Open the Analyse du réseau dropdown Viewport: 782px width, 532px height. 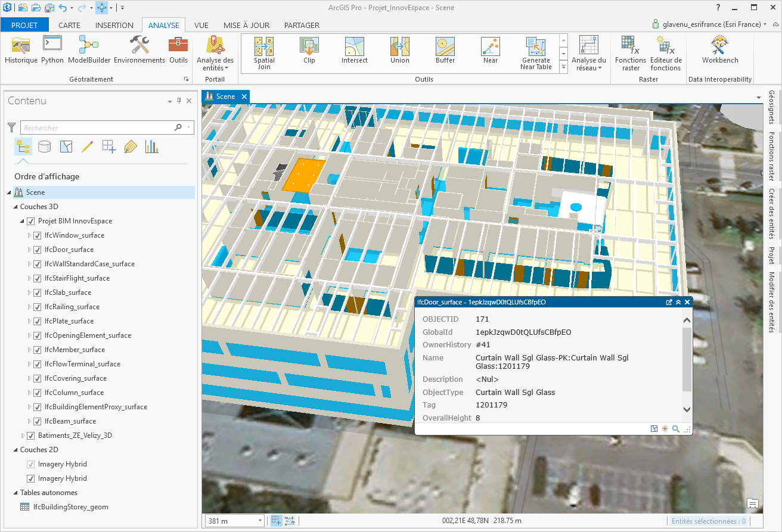tap(589, 53)
